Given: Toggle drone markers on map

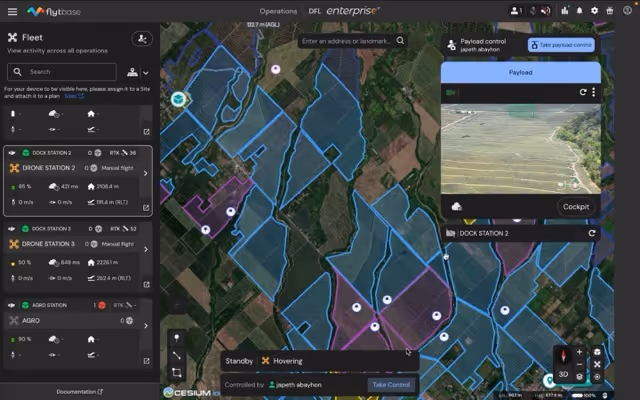Looking at the screenshot, I should tap(597, 364).
